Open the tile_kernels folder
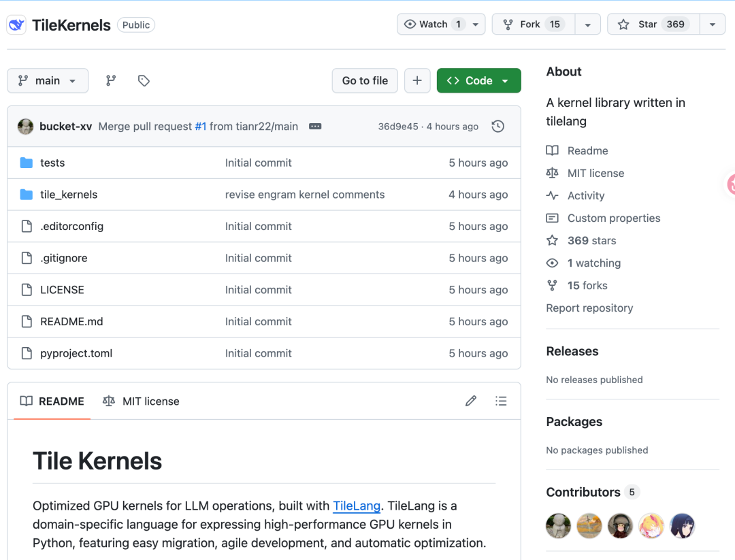This screenshot has height=560, width=735. [69, 195]
